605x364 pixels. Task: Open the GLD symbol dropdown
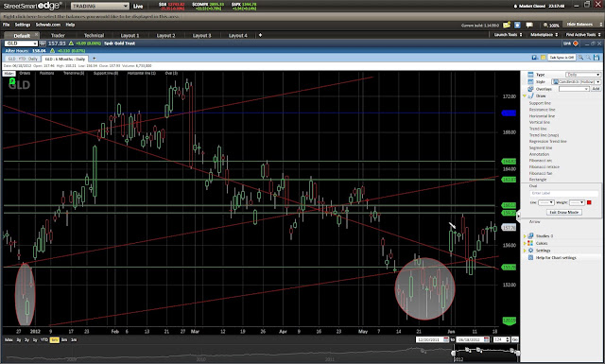[x=21, y=43]
